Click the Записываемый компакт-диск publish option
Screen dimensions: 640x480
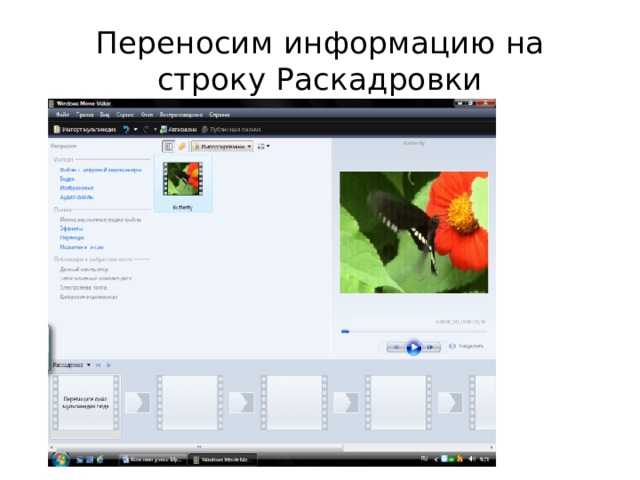pyautogui.click(x=96, y=278)
